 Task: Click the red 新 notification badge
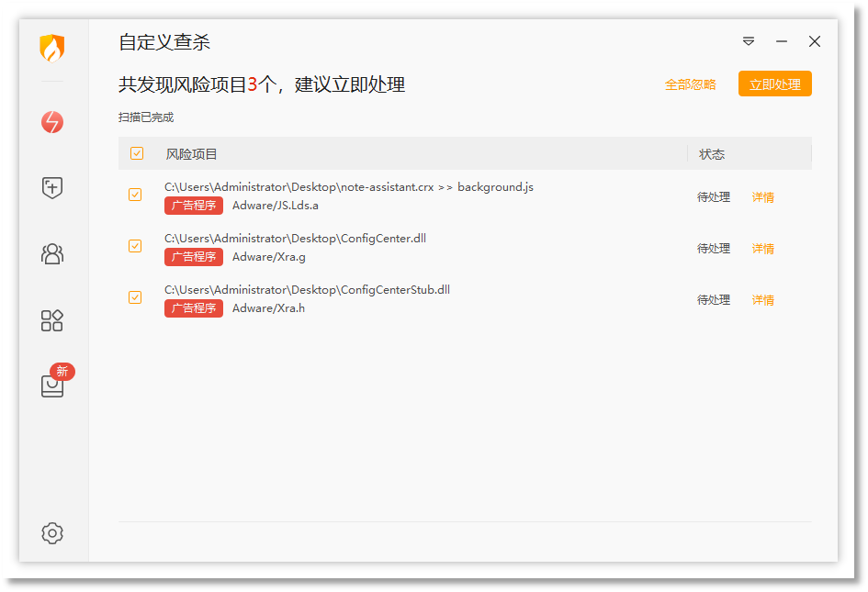62,372
